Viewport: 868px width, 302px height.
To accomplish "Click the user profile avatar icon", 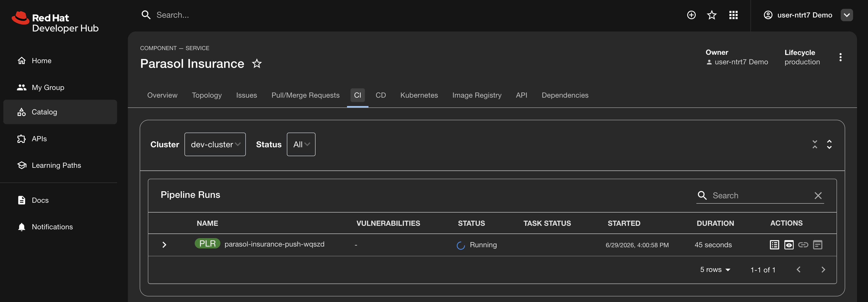I will click(x=768, y=15).
